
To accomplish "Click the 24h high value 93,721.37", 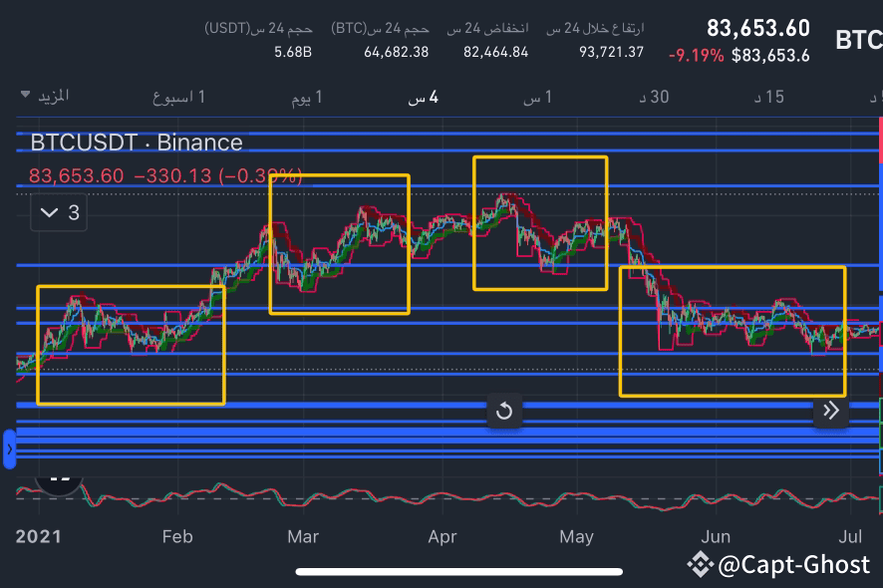I will pos(611,52).
